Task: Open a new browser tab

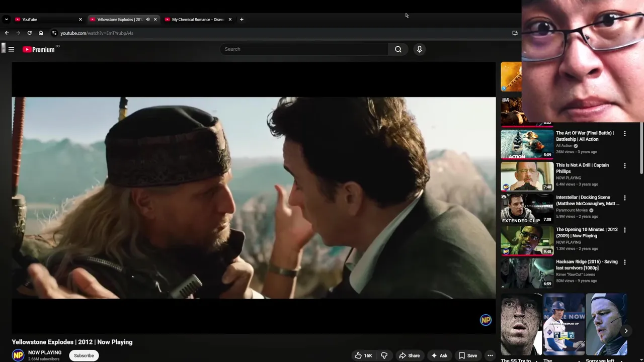Action: (x=242, y=19)
